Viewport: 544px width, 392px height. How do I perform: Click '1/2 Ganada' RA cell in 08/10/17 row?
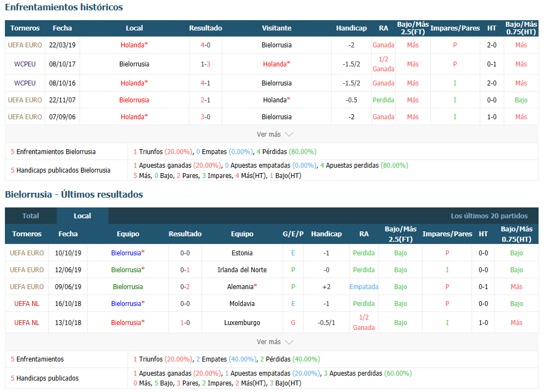coord(383,64)
